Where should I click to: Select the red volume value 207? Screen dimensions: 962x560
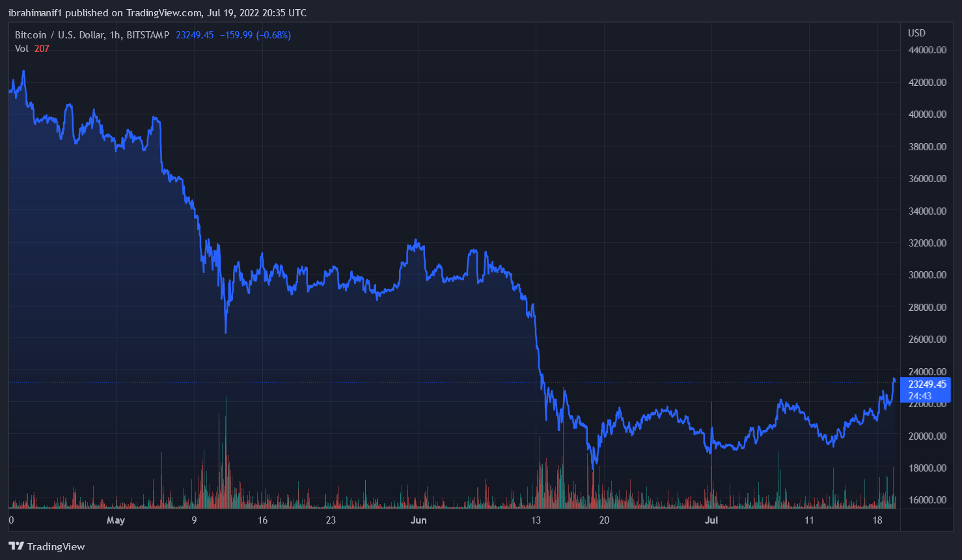coord(42,49)
